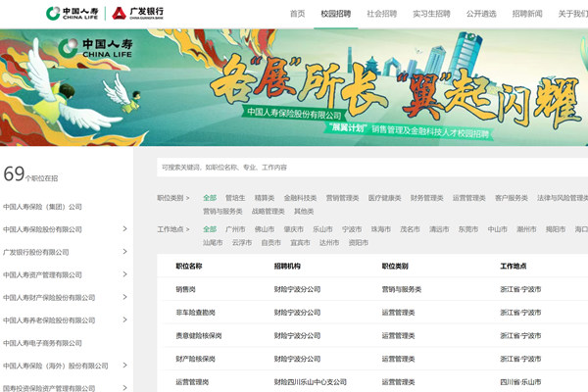Viewport: 588px width, 392px height.
Task: Select 广发银行股份有限公司 sidebar entry
Action: [x=36, y=252]
